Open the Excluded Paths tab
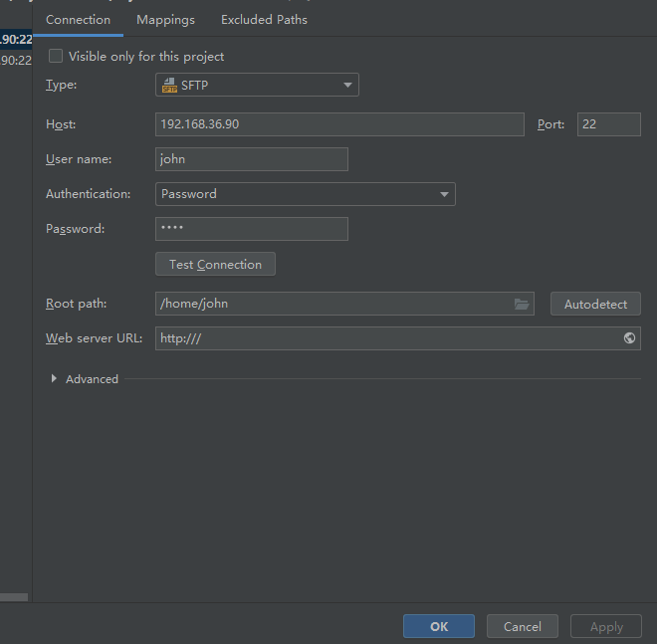The width and height of the screenshot is (657, 644). click(264, 20)
